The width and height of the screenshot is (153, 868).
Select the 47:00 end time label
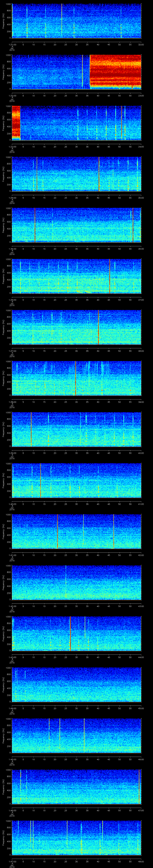coord(141,810)
